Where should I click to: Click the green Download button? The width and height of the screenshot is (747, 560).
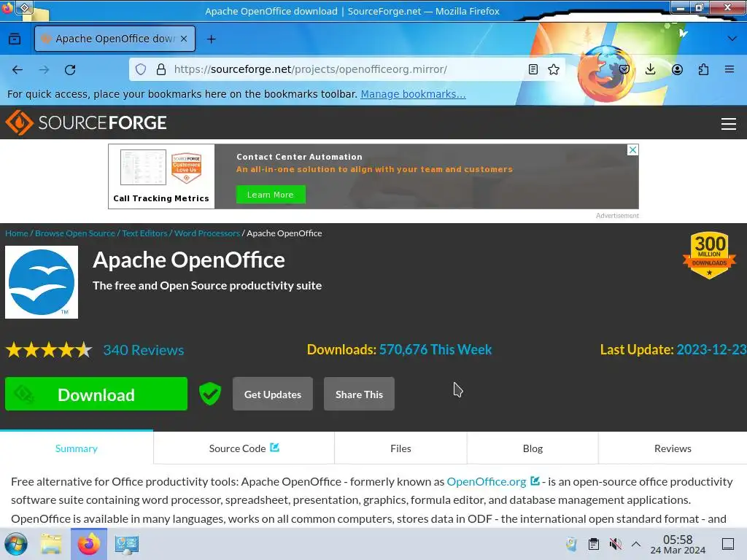point(96,394)
